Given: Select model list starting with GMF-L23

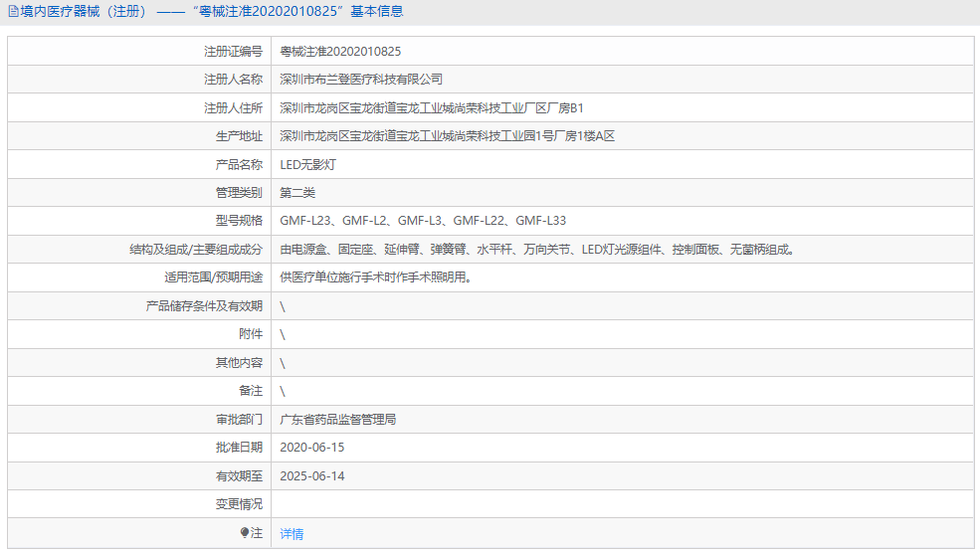Looking at the screenshot, I should click(x=423, y=221).
